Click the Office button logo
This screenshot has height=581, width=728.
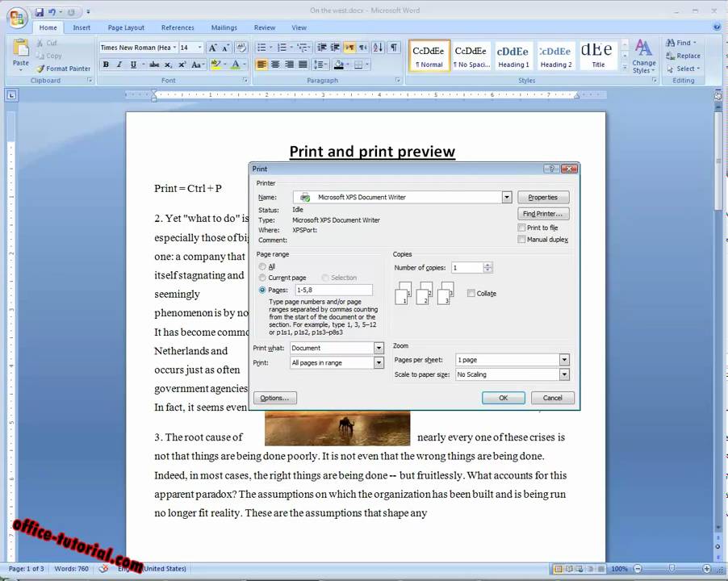17,18
